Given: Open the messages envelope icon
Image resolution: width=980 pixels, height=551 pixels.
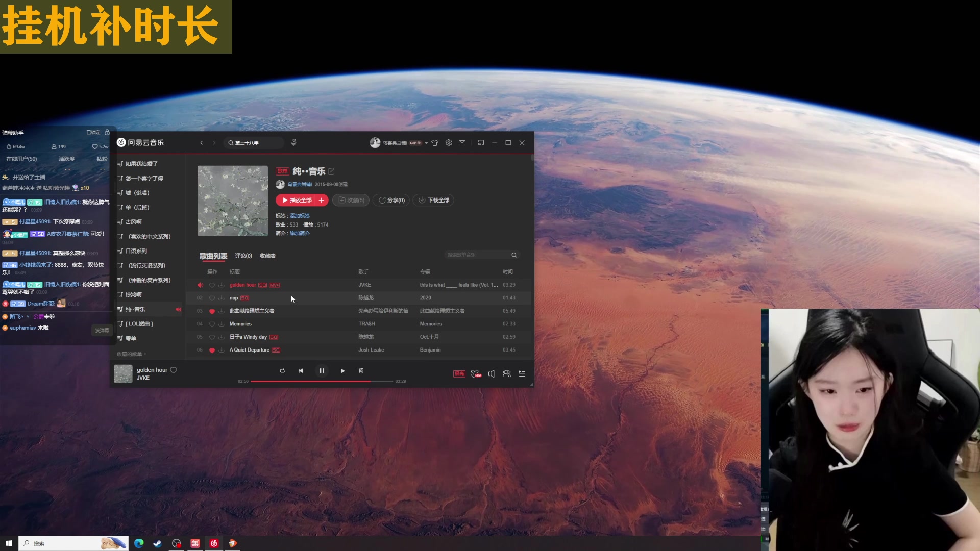Looking at the screenshot, I should (462, 143).
